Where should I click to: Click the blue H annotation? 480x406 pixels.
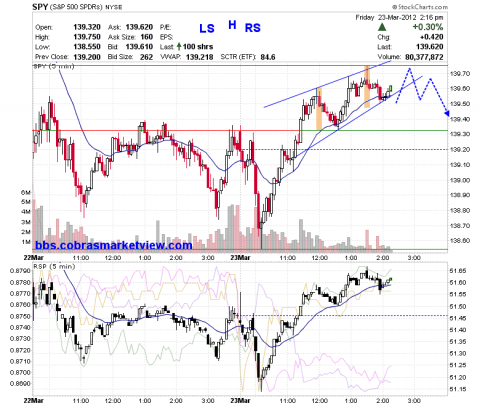232,24
